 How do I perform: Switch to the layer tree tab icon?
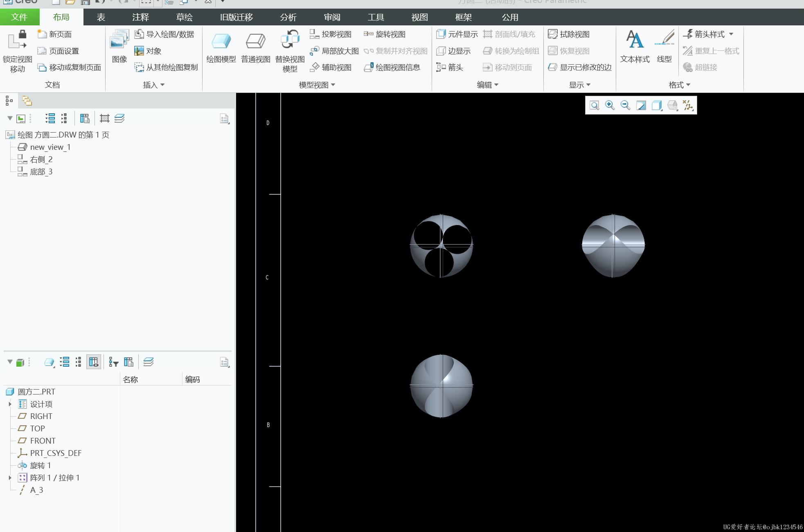point(27,101)
